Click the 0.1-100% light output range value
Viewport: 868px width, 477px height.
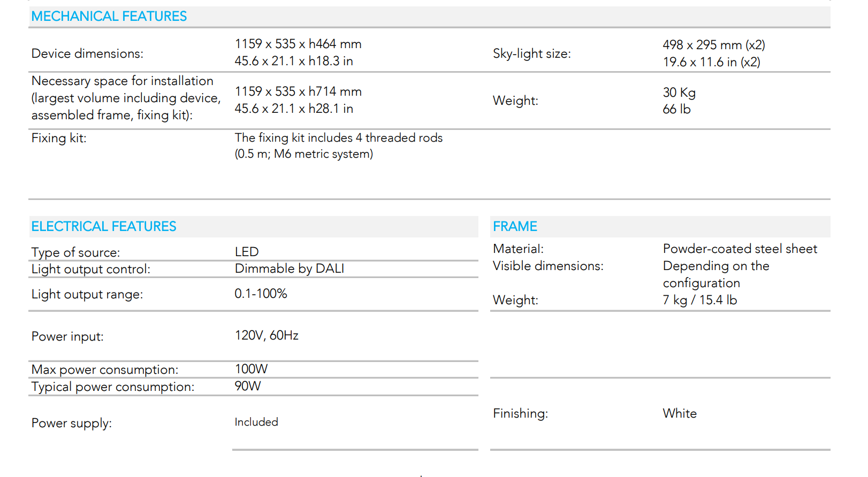[x=261, y=294]
